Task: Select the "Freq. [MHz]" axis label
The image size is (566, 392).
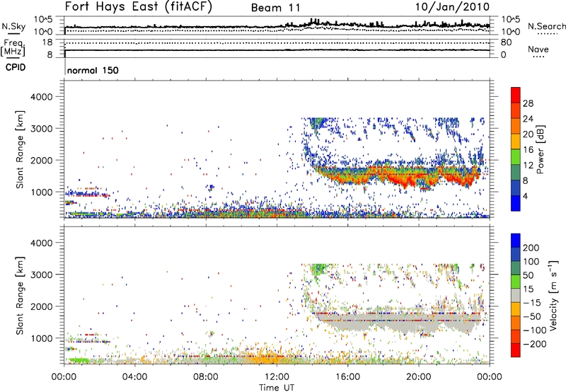Action: (13, 48)
